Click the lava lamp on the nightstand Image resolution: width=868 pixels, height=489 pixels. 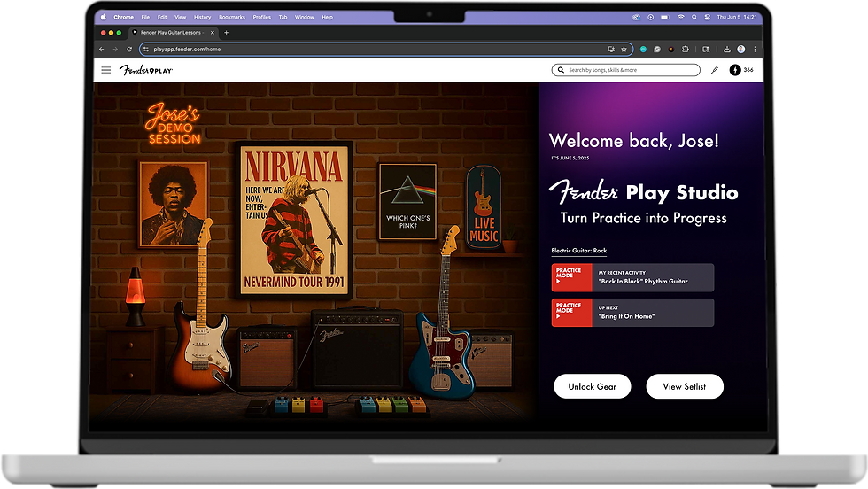(x=136, y=296)
